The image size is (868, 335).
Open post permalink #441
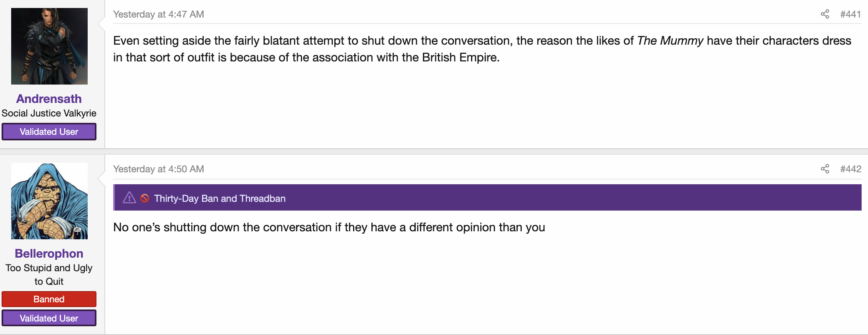pyautogui.click(x=850, y=14)
